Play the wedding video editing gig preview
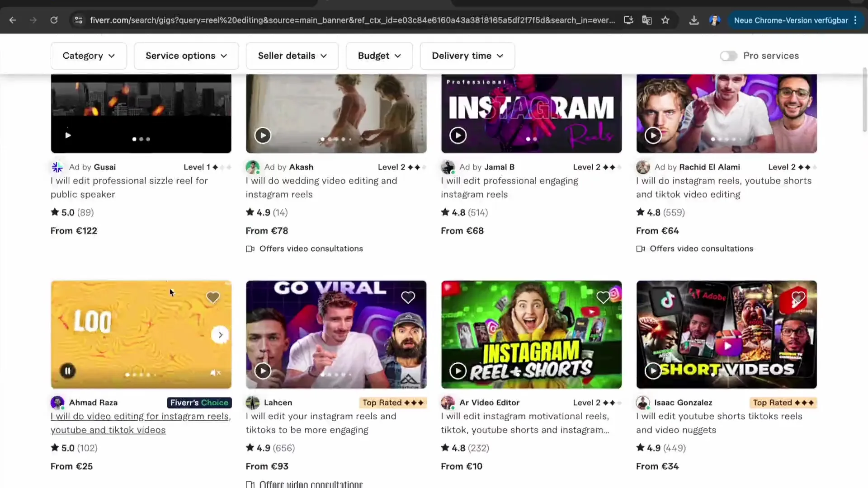Viewport: 868px width, 488px height. (262, 135)
